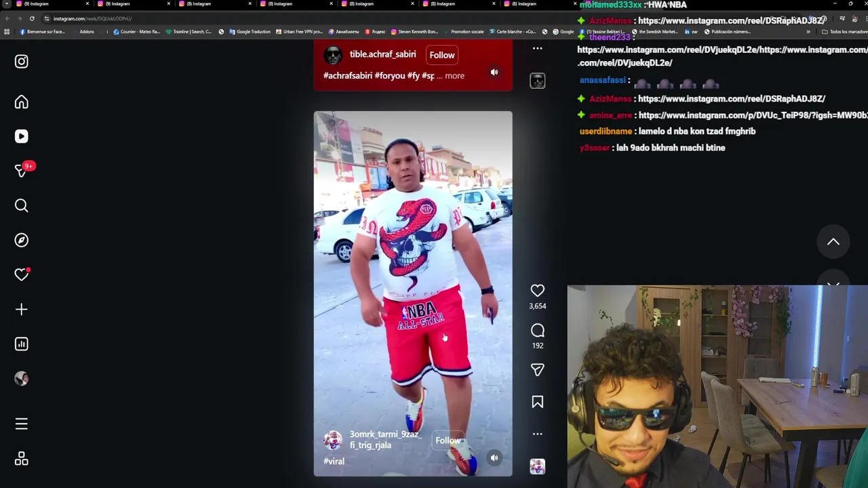Follow tible.achraf_sabiri

tap(441, 55)
